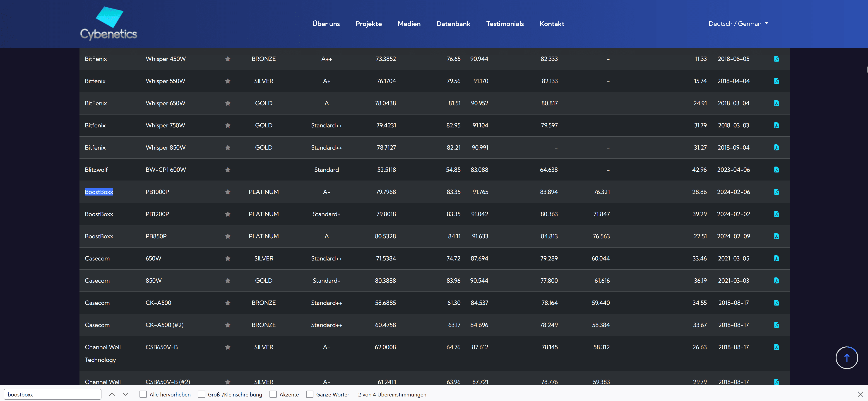
Task: Open PDF report for Blitzwolf BW-CP1 600W
Action: (776, 170)
